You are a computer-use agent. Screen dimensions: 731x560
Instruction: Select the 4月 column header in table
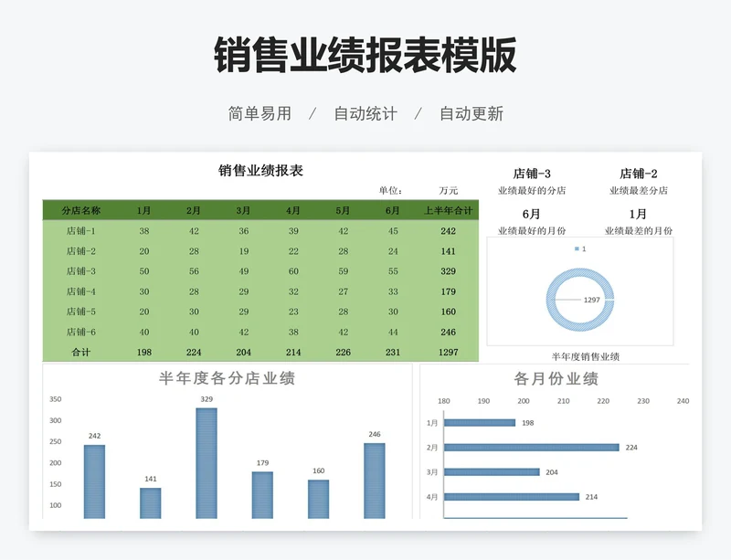[x=293, y=210]
